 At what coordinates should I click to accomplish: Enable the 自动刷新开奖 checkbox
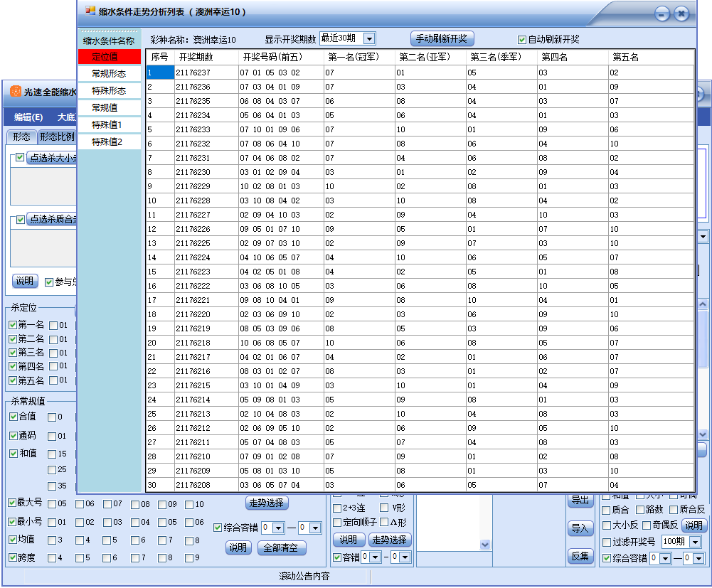(522, 40)
